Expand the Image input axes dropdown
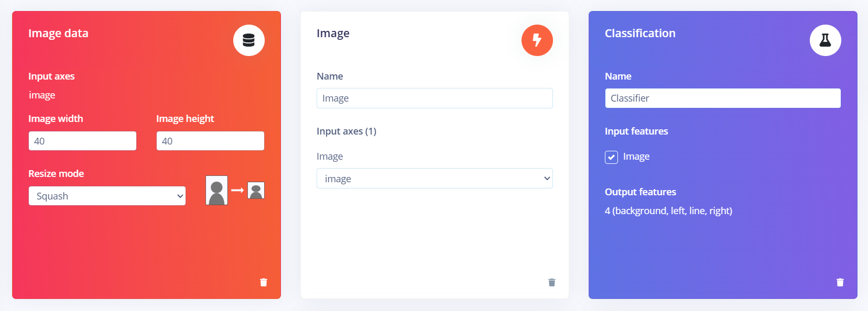 click(434, 179)
